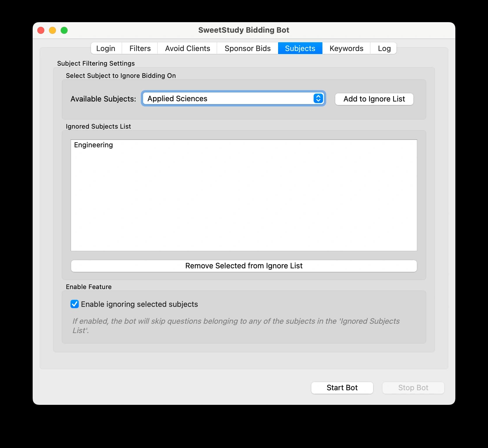Open the Keywords tab
This screenshot has width=488, height=448.
[x=346, y=48]
